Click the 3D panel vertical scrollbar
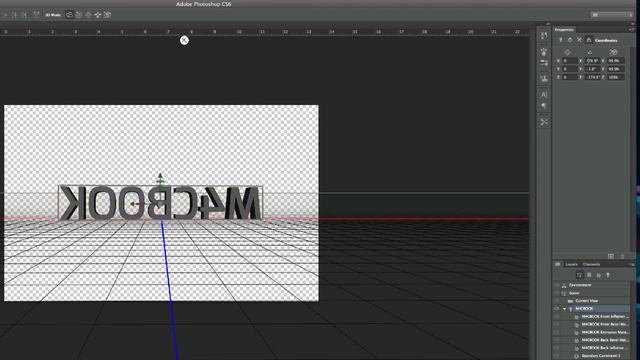Viewport: 640px width, 360px height. click(633, 320)
